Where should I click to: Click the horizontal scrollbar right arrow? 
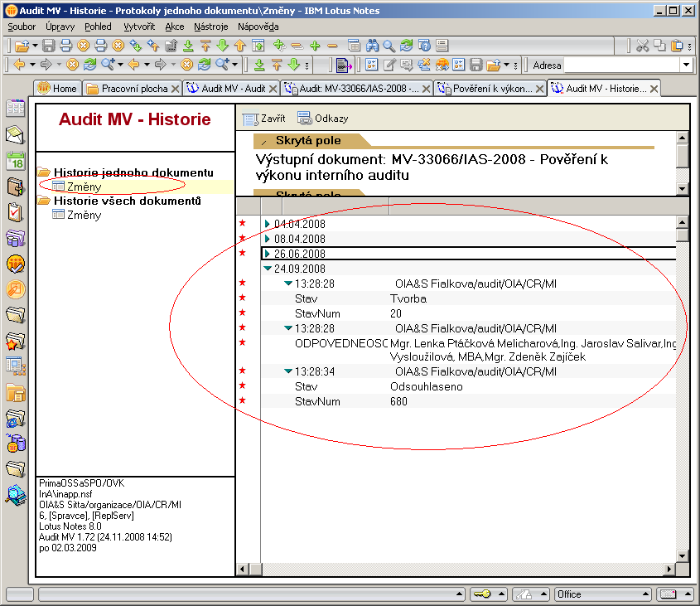pyautogui.click(x=669, y=569)
